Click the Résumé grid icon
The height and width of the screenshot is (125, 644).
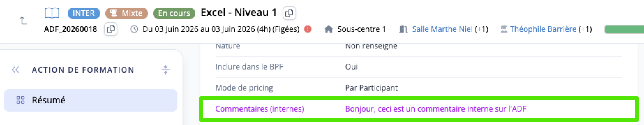pyautogui.click(x=20, y=100)
